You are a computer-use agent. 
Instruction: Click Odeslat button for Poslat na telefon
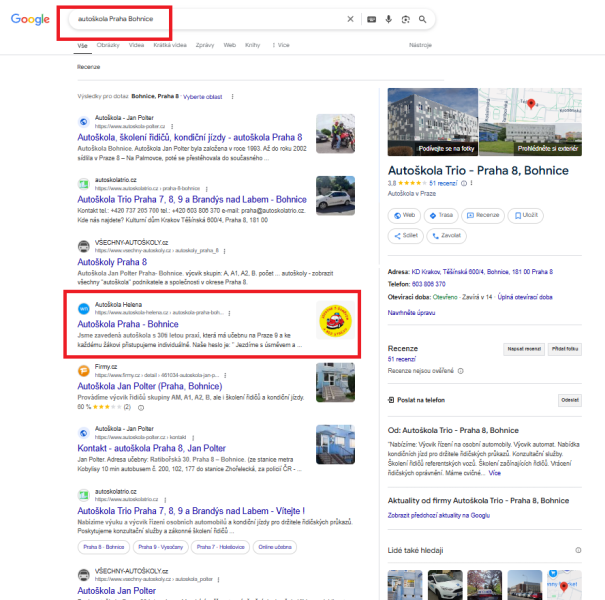(x=570, y=401)
